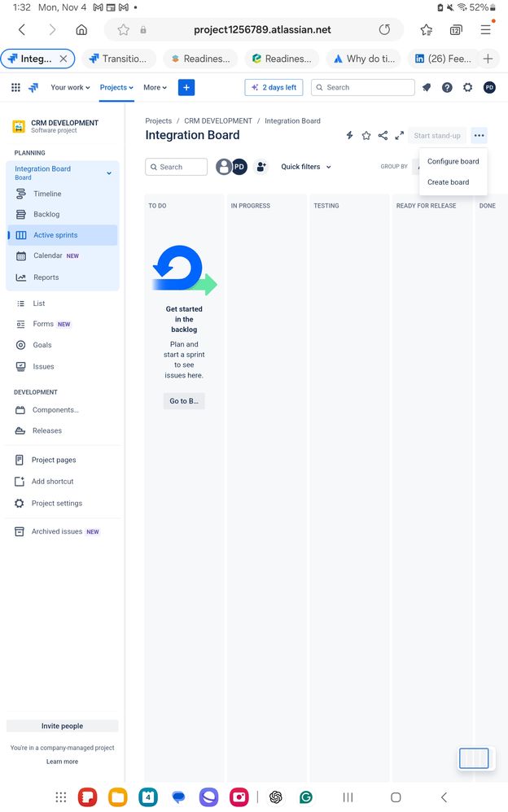Expand the More dropdown in navbar

coord(155,88)
